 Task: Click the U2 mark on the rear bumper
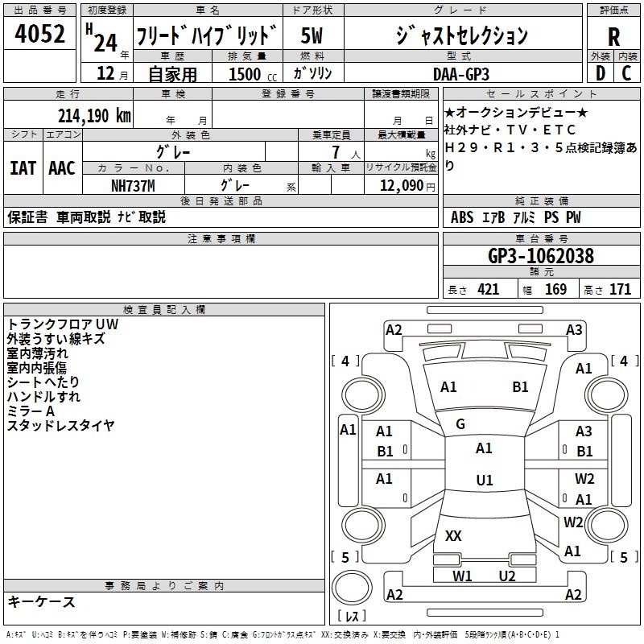[506, 576]
